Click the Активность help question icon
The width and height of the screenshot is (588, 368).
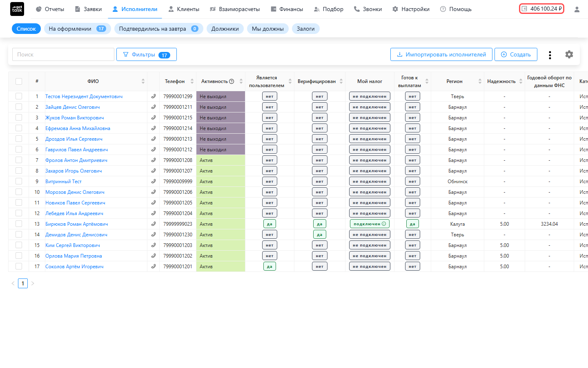(x=232, y=81)
